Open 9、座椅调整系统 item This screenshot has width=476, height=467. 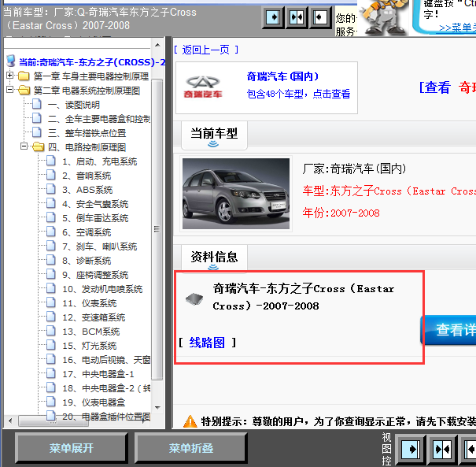pos(95,275)
